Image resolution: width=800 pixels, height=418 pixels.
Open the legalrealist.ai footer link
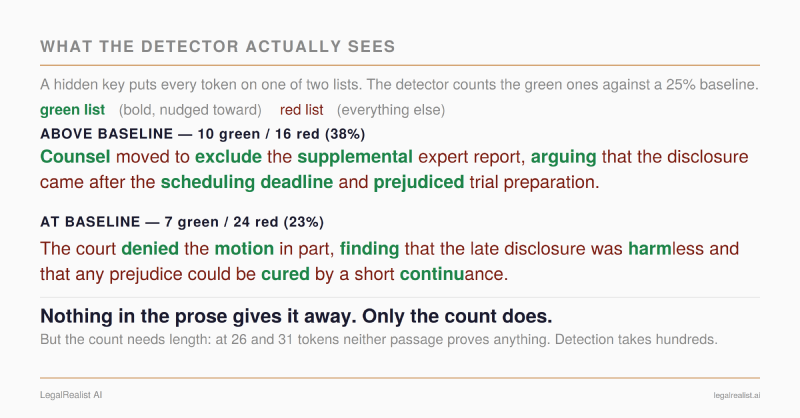click(737, 396)
